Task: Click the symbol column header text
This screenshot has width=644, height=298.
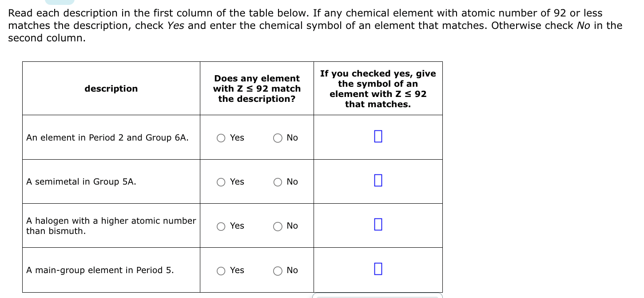Action: coord(378,89)
